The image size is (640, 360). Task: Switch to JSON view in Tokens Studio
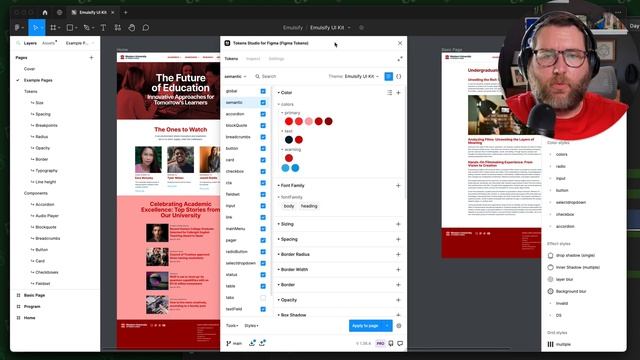pos(399,76)
